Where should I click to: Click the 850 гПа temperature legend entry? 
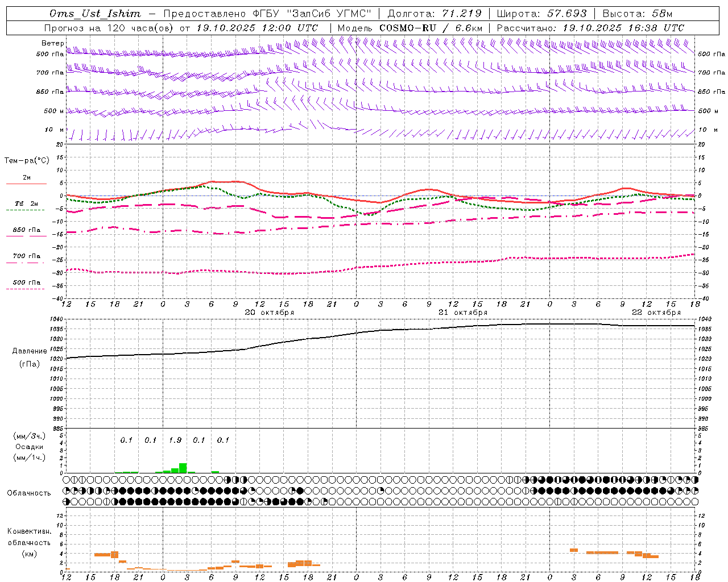(27, 230)
